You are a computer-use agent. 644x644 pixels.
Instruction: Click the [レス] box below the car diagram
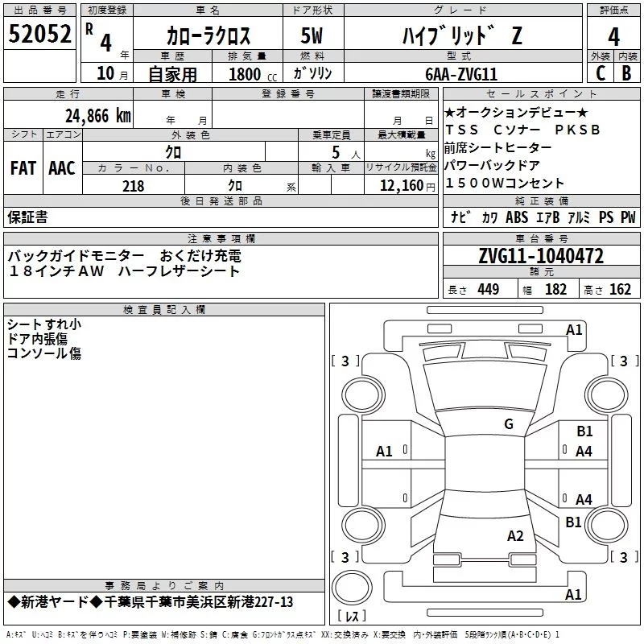pyautogui.click(x=351, y=618)
